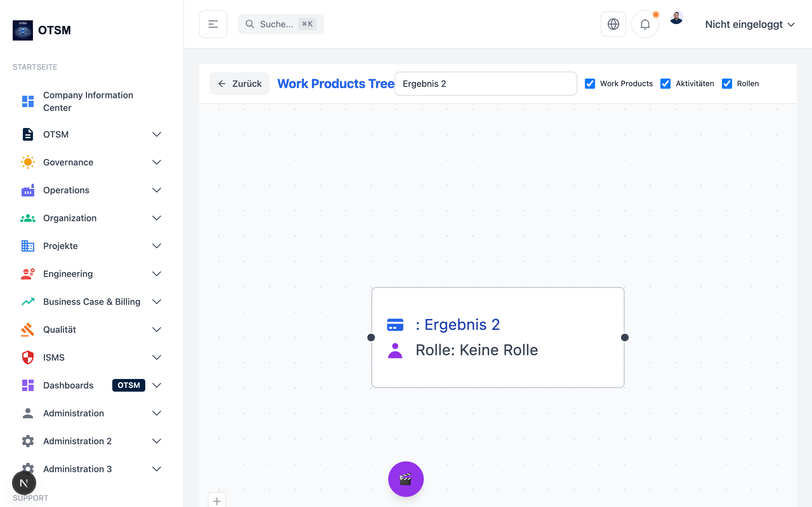Expand the Governance menu chevron
The height and width of the screenshot is (507, 812).
156,162
